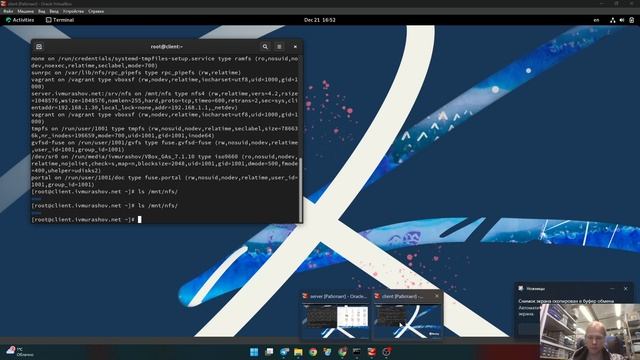The height and width of the screenshot is (360, 640).
Task: Open the terminal new tab icon button
Action: (39, 47)
